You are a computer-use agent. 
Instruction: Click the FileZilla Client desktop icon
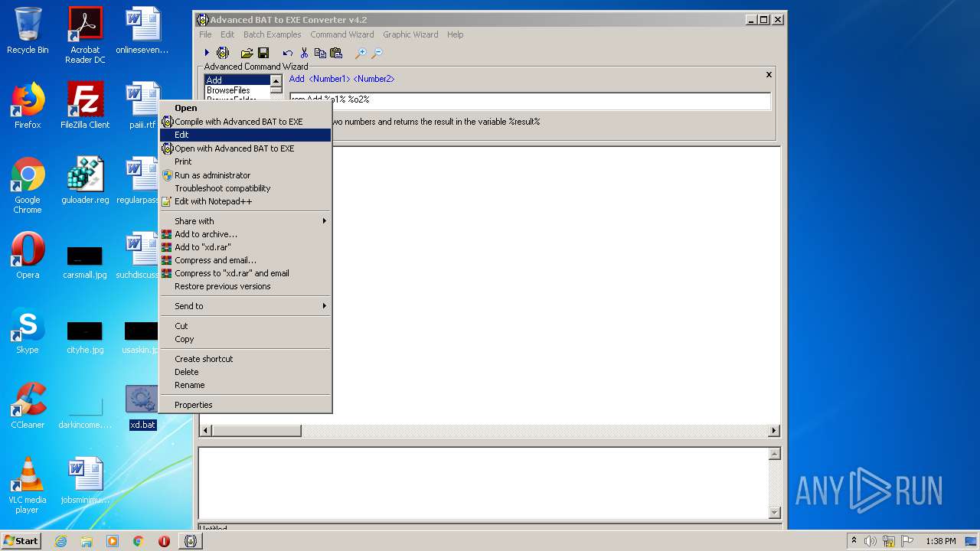coord(85,106)
